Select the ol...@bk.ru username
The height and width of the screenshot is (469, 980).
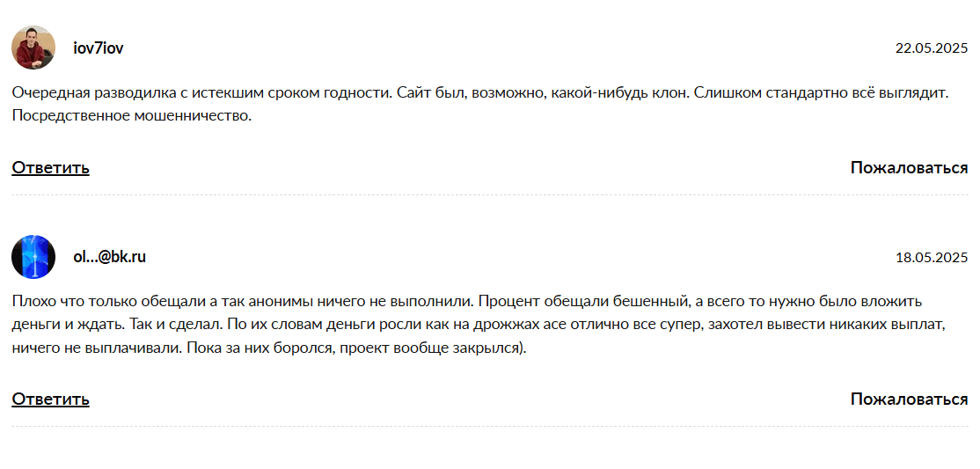click(109, 258)
